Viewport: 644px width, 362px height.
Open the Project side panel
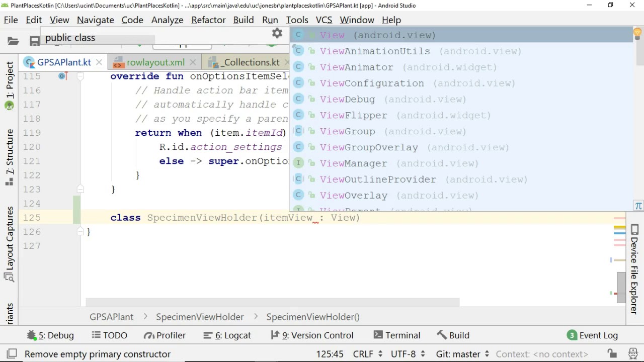tap(10, 85)
